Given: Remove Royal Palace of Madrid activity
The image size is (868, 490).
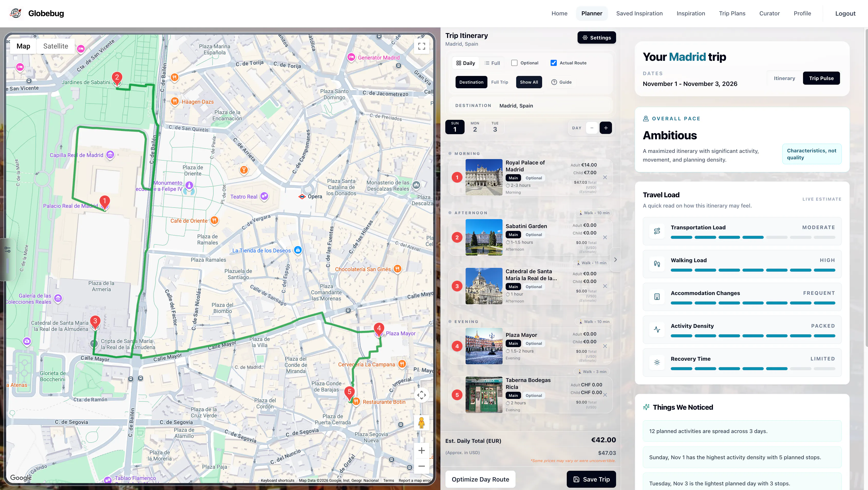Looking at the screenshot, I should (605, 177).
